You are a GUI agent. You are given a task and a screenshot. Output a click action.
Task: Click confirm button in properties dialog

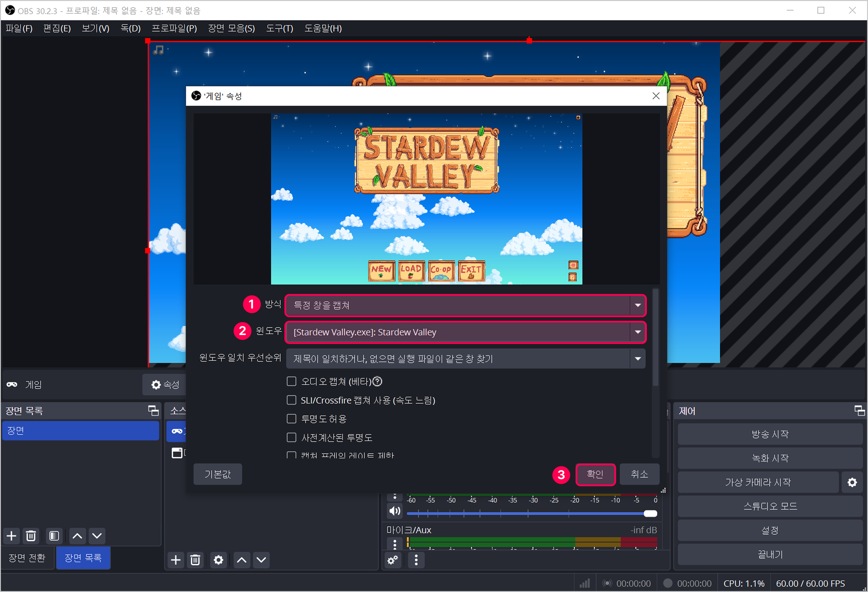[x=595, y=474]
